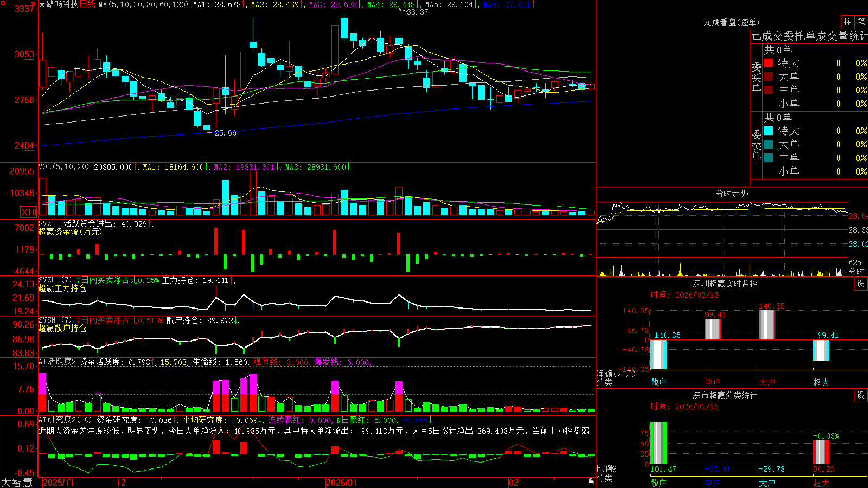Click the 大智慧 logo label
Image resolution: width=868 pixels, height=488 pixels.
pyautogui.click(x=17, y=483)
